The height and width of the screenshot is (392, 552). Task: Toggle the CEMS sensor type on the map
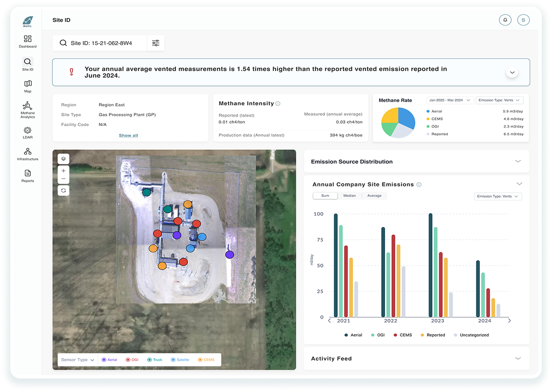tap(206, 360)
